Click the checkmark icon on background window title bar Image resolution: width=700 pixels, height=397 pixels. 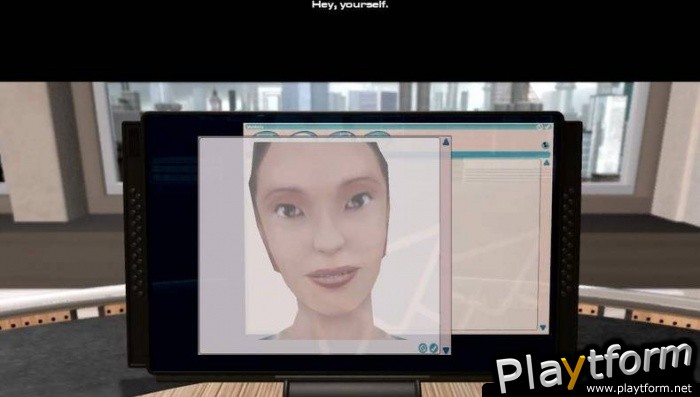pyautogui.click(x=548, y=127)
